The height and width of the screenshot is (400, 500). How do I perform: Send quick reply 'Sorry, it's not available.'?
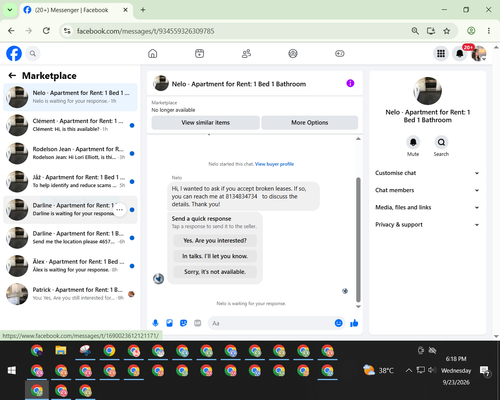pos(215,272)
